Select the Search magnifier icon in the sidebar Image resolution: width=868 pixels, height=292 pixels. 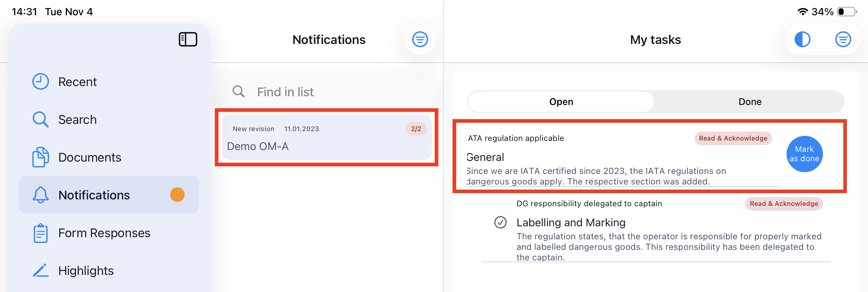pyautogui.click(x=40, y=119)
